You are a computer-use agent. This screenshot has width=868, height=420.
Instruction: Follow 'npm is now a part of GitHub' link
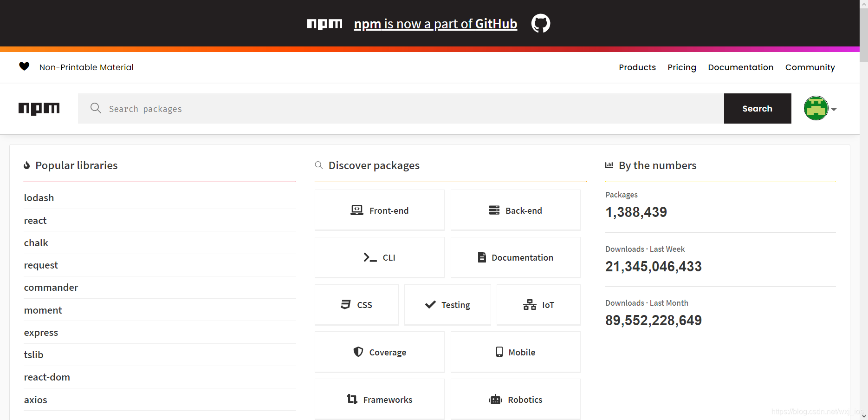tap(435, 24)
